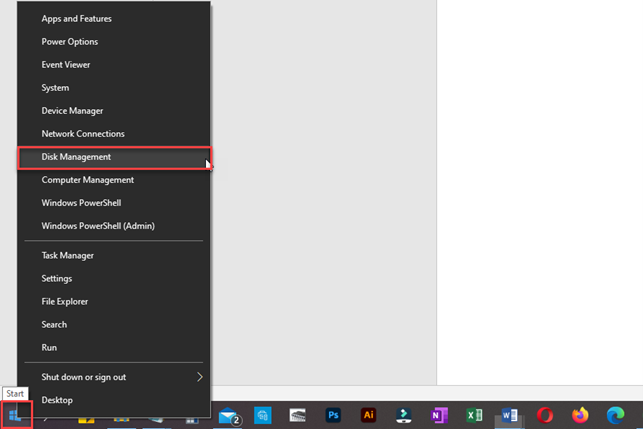Open Excel from the taskbar

click(474, 416)
